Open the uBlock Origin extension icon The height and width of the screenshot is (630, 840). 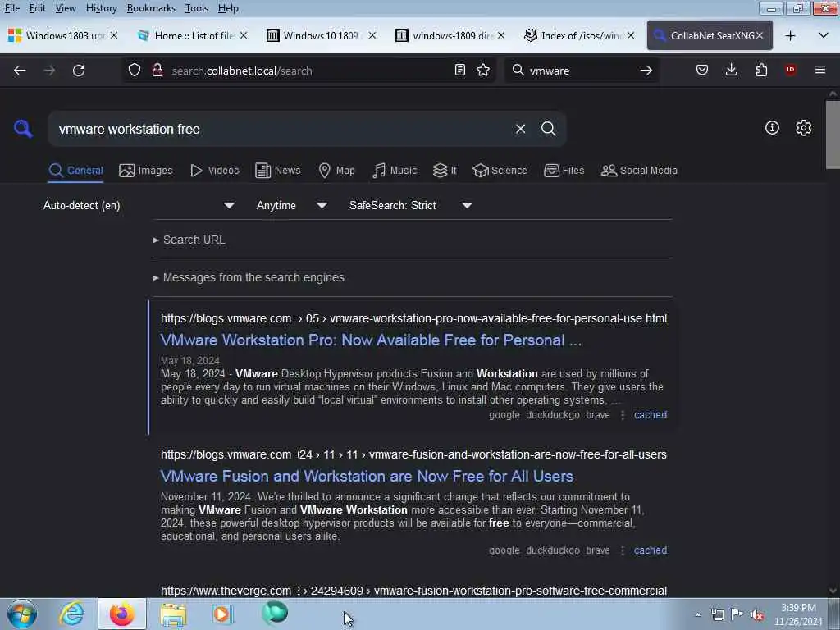(x=791, y=71)
